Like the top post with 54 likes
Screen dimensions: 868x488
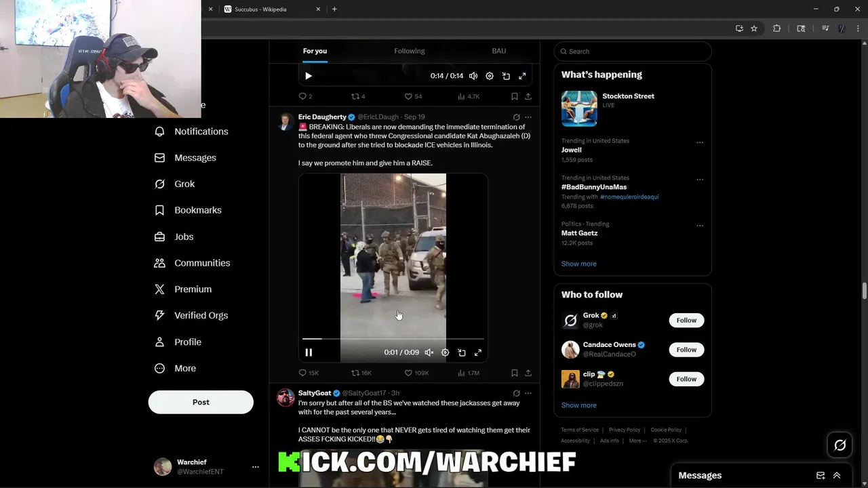(413, 96)
